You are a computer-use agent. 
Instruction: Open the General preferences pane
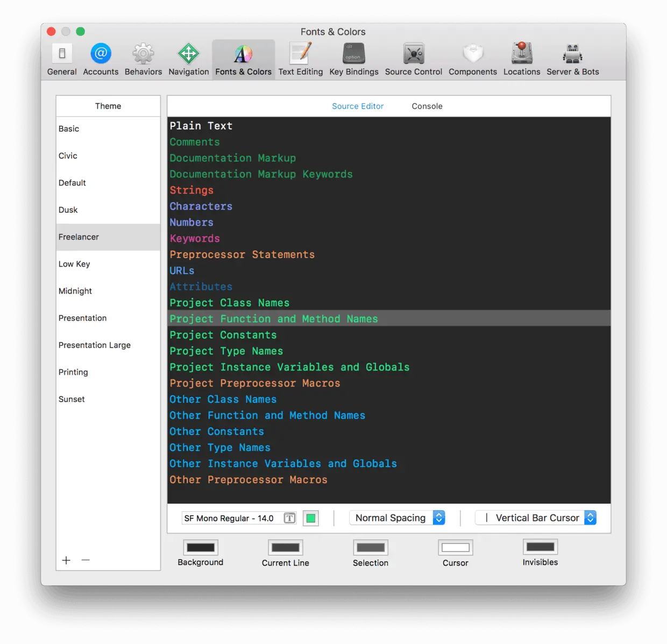(61, 58)
